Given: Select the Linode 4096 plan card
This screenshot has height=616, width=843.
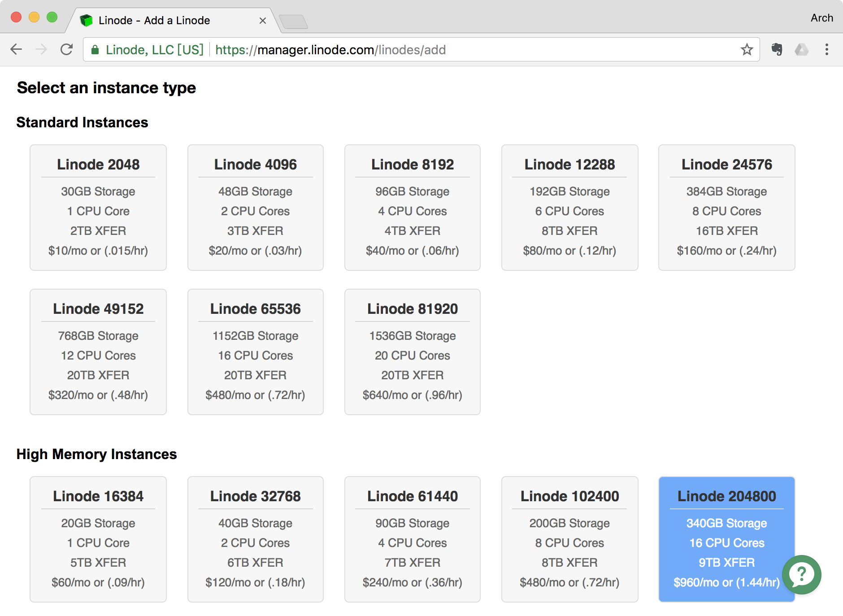Looking at the screenshot, I should (256, 208).
